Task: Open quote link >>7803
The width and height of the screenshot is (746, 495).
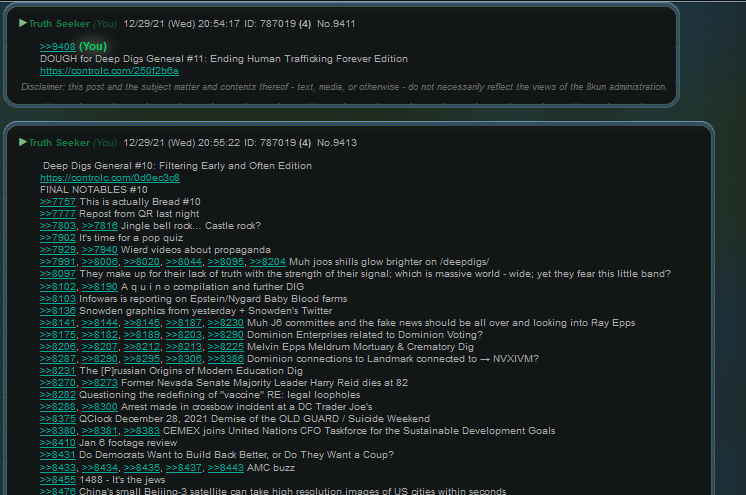Action: 58,226
